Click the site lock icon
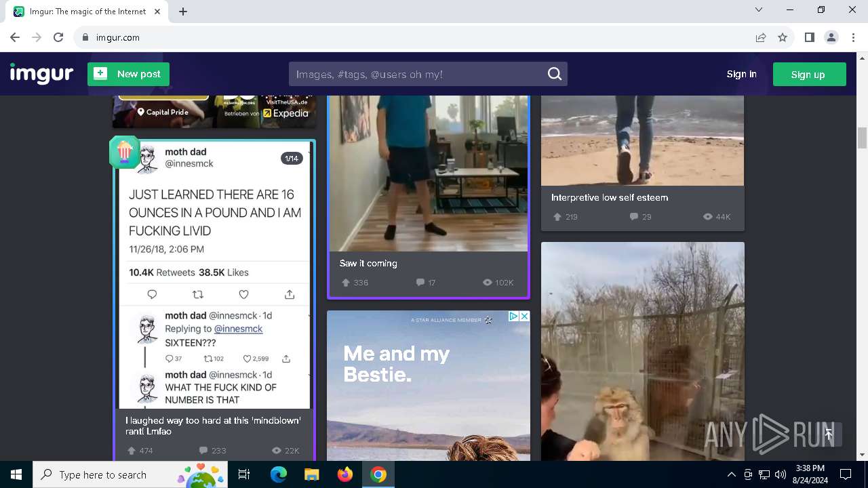The image size is (868, 488). pos(85,37)
